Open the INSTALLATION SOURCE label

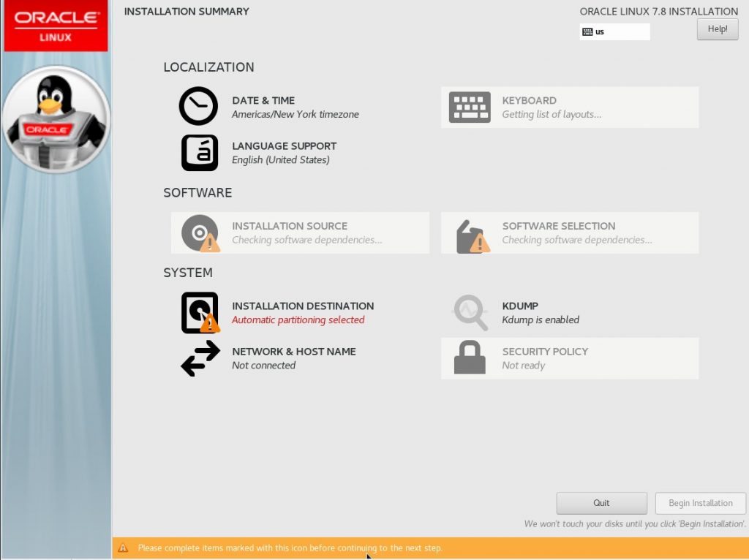tap(290, 226)
